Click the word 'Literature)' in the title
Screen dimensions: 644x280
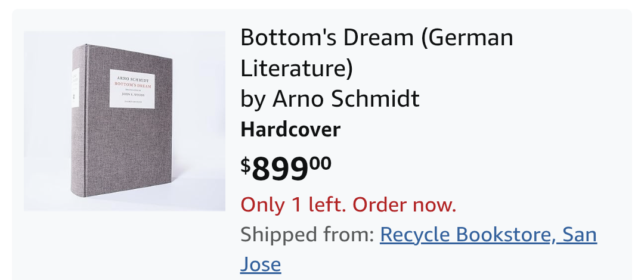pyautogui.click(x=296, y=68)
